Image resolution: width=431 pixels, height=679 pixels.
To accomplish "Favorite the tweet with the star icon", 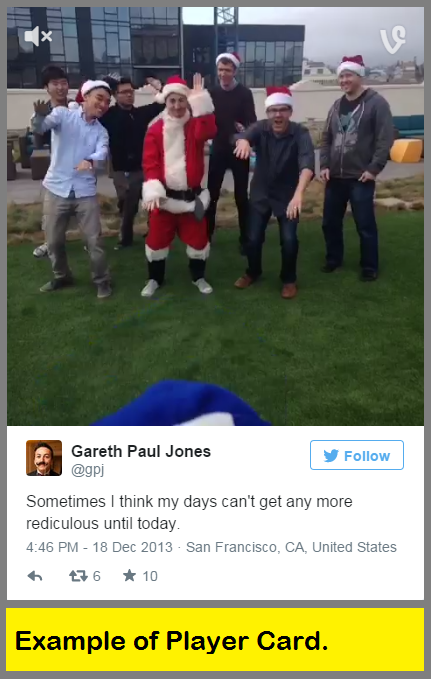I will [129, 575].
